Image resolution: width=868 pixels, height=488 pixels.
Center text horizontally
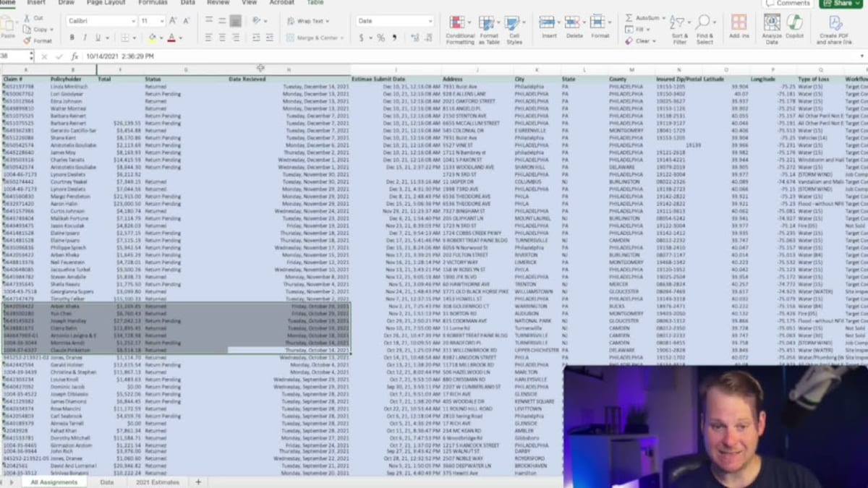point(222,38)
